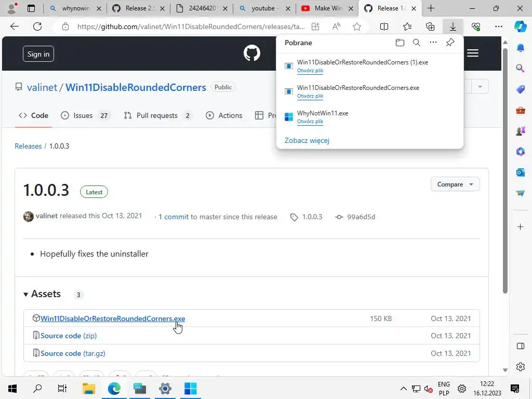Switch to whynowin search tab
The height and width of the screenshot is (399, 532).
coord(76,8)
